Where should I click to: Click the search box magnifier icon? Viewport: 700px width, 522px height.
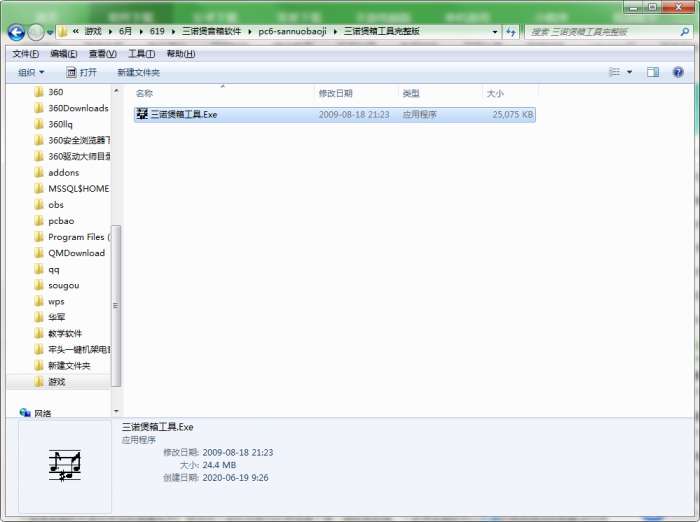[684, 32]
